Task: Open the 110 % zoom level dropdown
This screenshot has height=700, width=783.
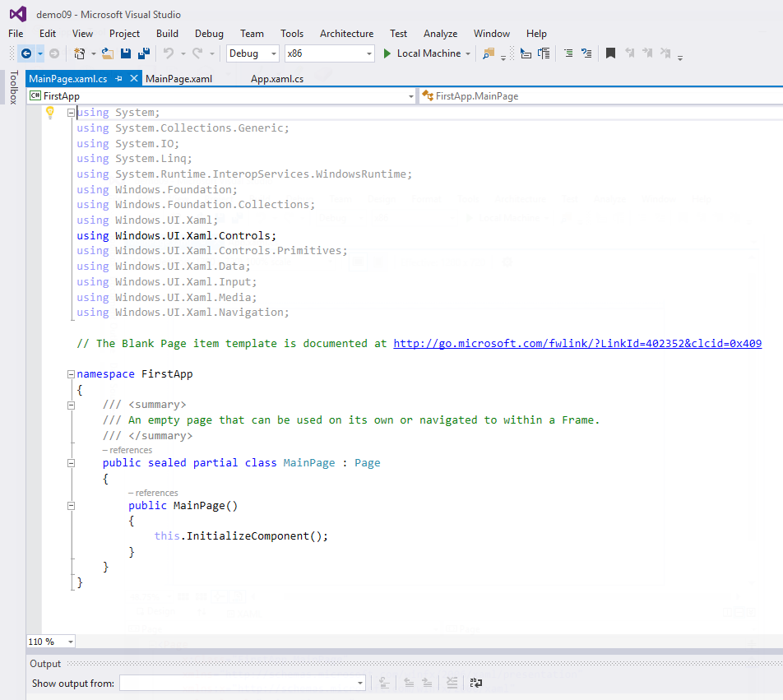Action: point(70,642)
